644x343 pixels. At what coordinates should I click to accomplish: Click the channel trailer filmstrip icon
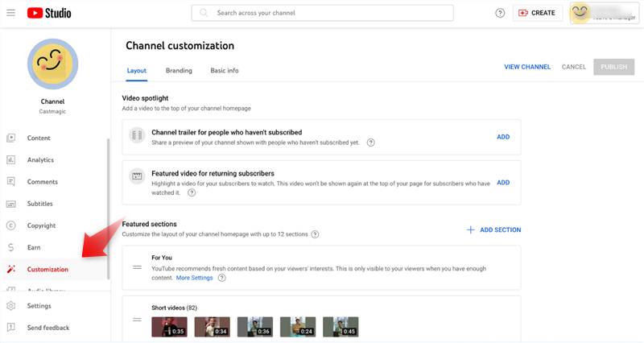[x=137, y=135]
